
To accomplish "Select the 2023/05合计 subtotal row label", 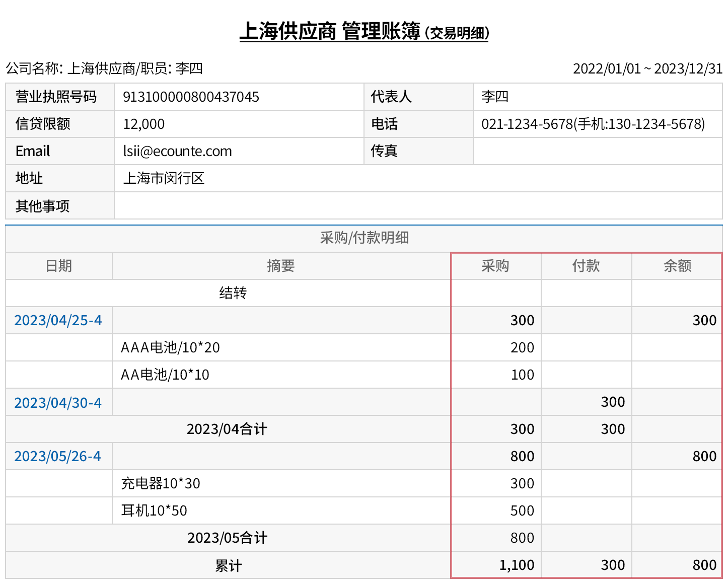I will [227, 538].
